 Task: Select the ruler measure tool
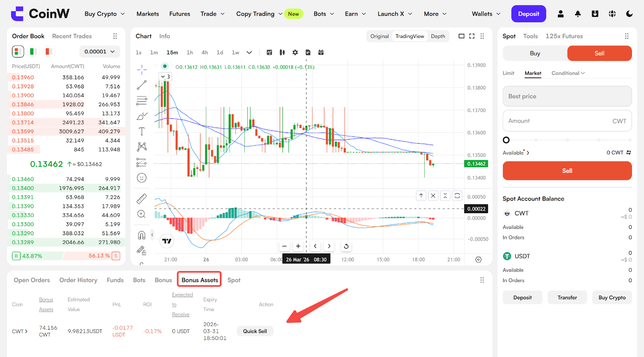(x=142, y=199)
